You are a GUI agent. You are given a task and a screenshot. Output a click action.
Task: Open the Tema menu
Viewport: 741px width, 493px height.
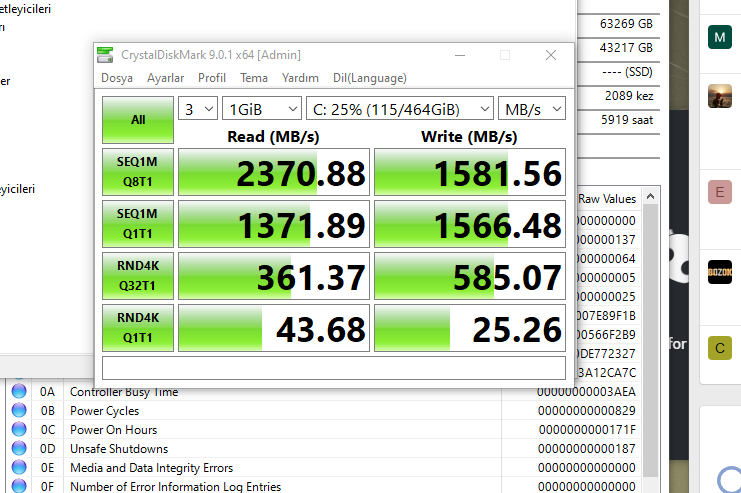254,78
